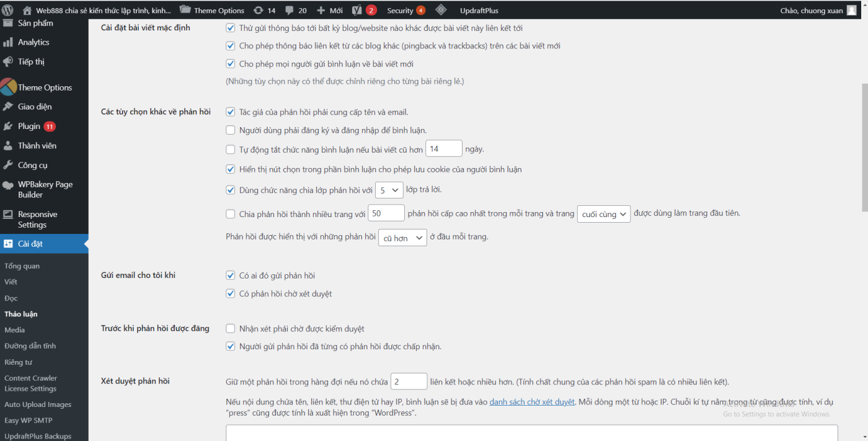Click the days field showing 14
Screen dimensions: 868x441
[444, 149]
